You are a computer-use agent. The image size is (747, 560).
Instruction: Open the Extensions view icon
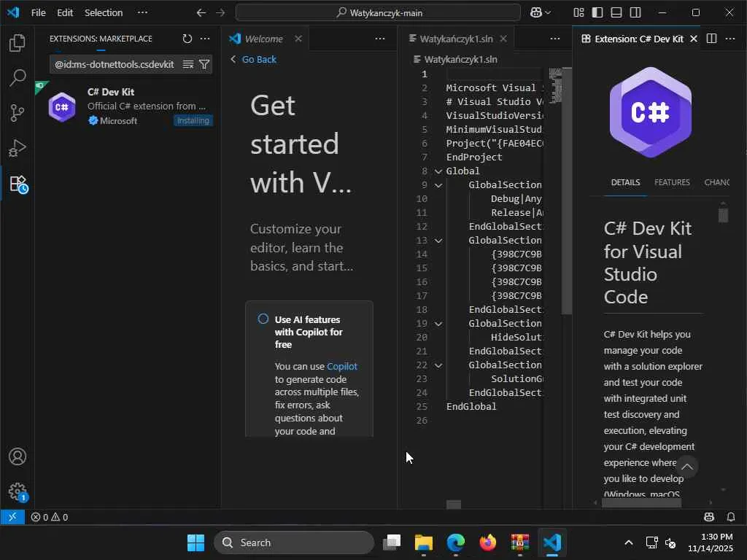[x=18, y=184]
